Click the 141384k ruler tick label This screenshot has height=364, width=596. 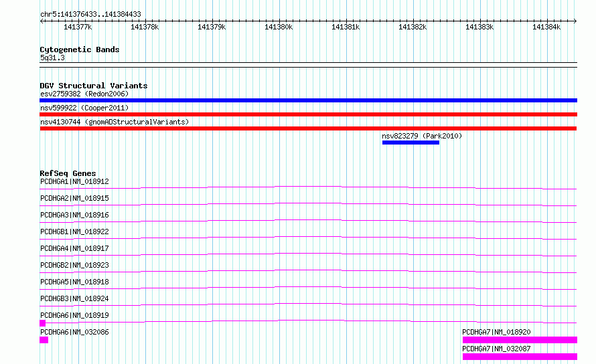coord(546,27)
